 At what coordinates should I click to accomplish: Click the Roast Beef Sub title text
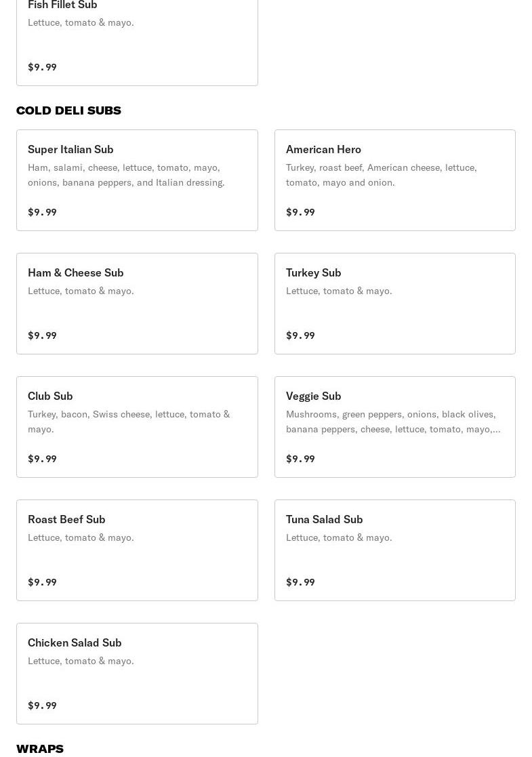66,520
